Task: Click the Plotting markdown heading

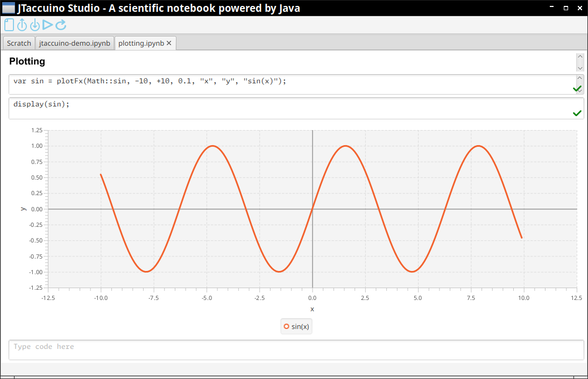Action: 27,62
